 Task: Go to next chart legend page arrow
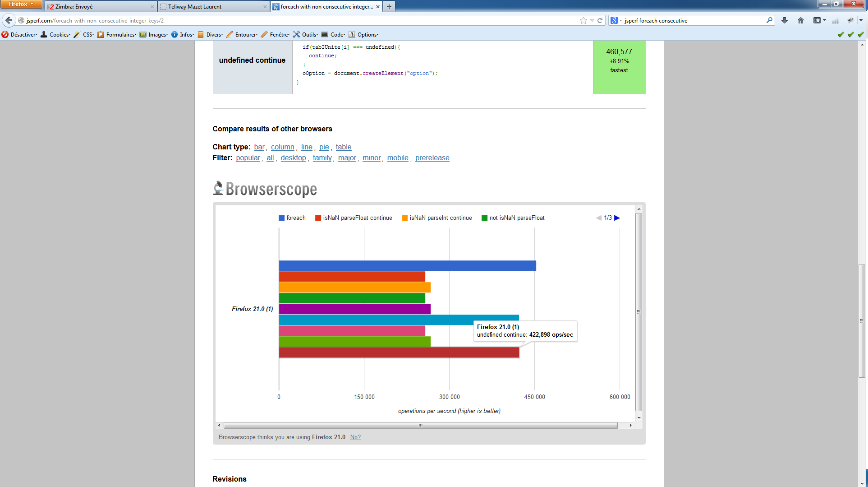(x=617, y=218)
